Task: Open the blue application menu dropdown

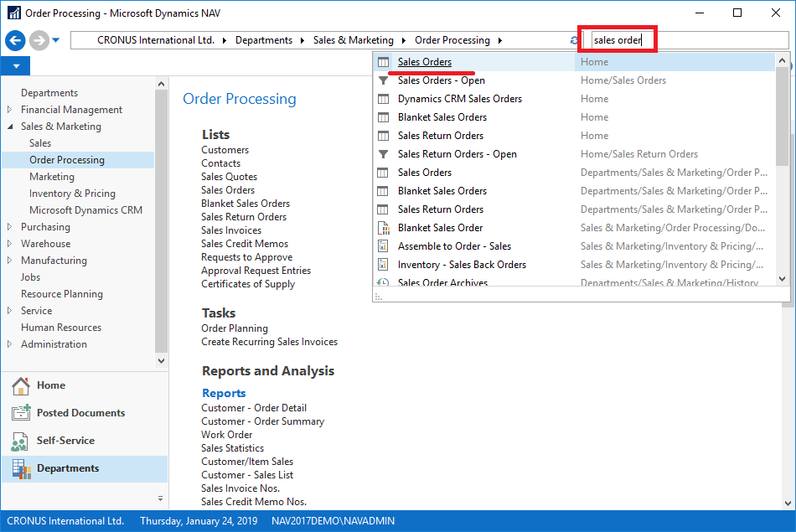Action: (16, 66)
